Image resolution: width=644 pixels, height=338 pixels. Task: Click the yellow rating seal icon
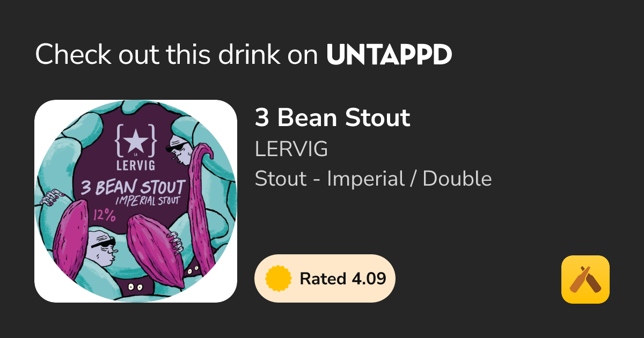(279, 278)
